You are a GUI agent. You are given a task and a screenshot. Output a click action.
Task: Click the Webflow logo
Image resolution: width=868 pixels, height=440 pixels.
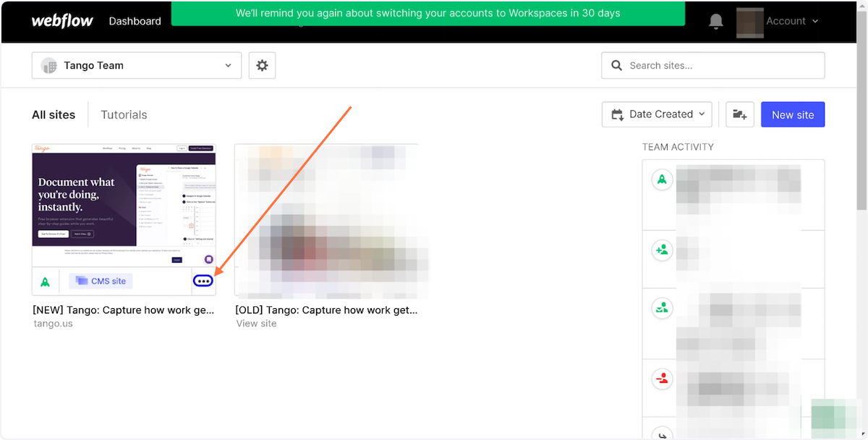(x=62, y=21)
